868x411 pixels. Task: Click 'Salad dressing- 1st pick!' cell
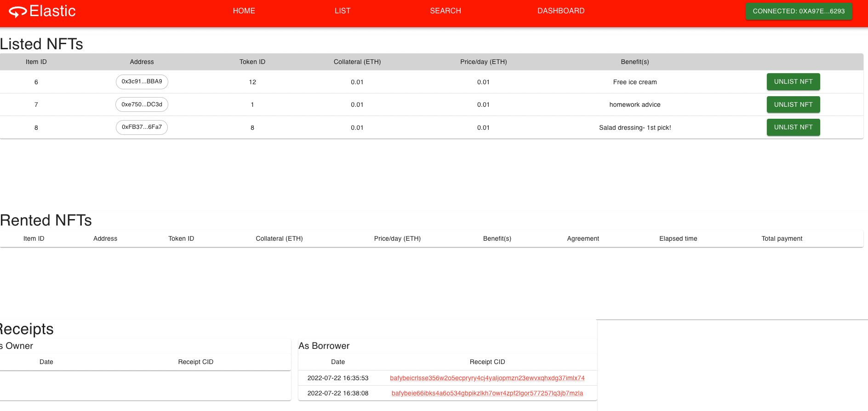pyautogui.click(x=635, y=127)
